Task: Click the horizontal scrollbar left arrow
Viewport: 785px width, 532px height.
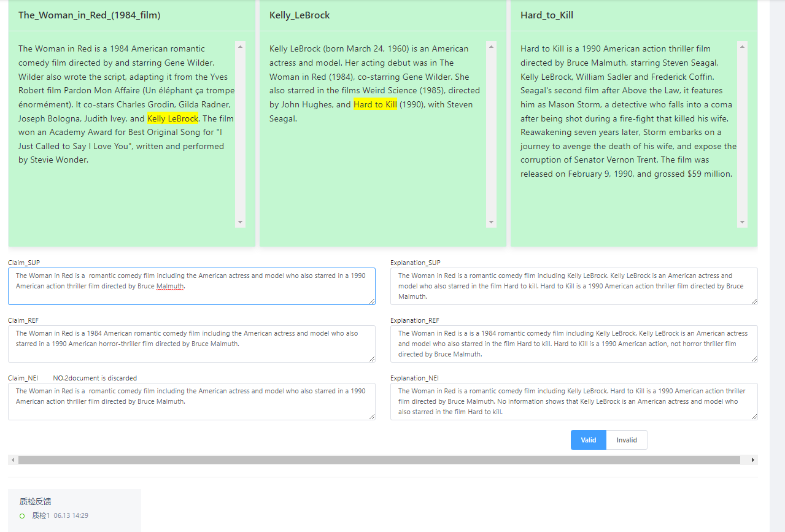Action: (12, 460)
